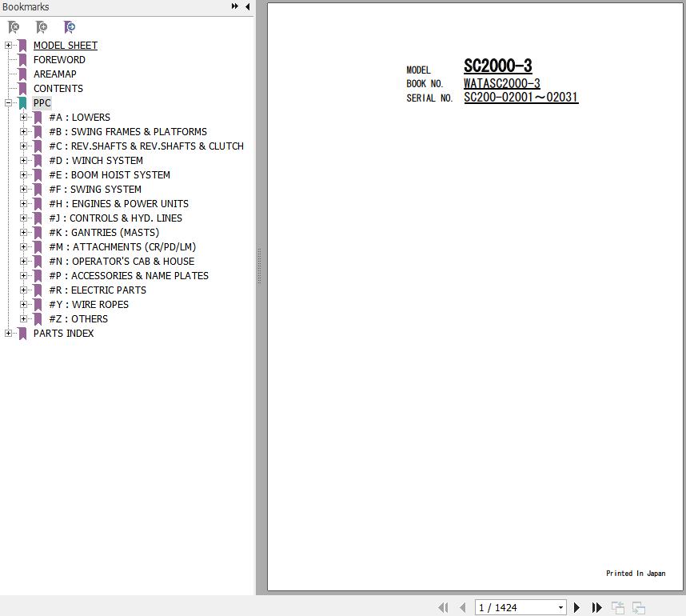Expand #F : SWING SYSTEM node
This screenshot has height=616, width=686.
pos(24,189)
